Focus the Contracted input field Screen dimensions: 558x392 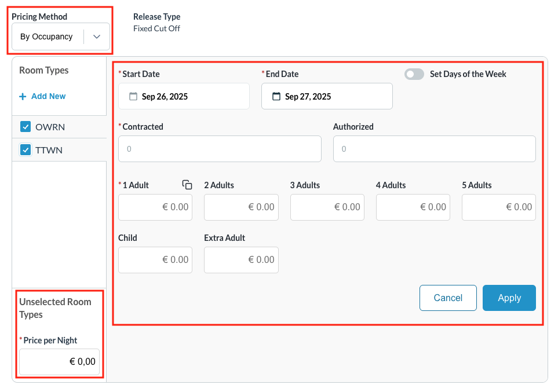click(x=220, y=149)
